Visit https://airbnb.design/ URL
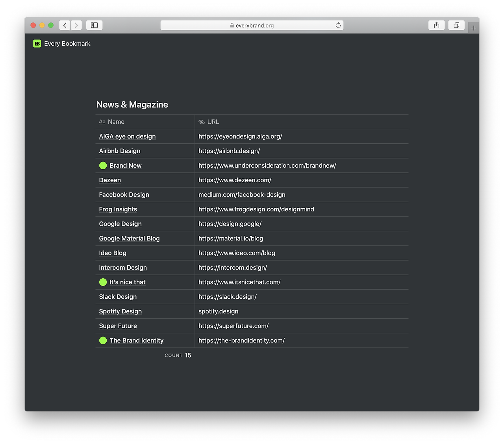The height and width of the screenshot is (444, 504). coord(229,151)
